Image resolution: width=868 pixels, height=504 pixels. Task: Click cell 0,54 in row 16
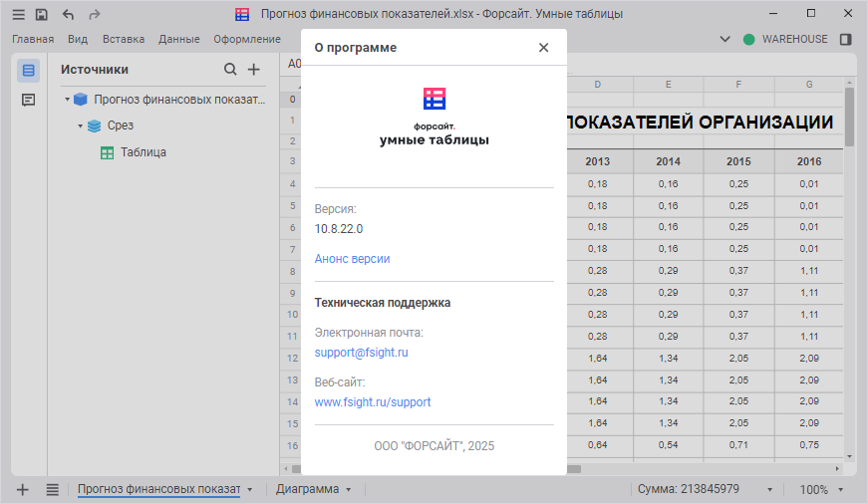point(668,445)
